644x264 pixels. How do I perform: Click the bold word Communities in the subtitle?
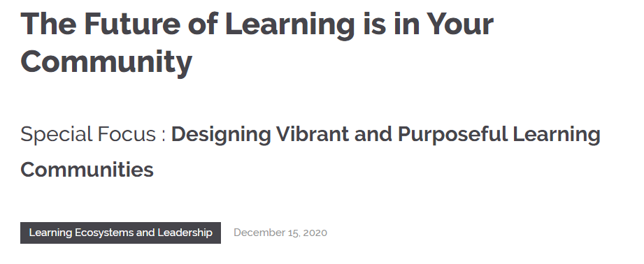tap(87, 169)
